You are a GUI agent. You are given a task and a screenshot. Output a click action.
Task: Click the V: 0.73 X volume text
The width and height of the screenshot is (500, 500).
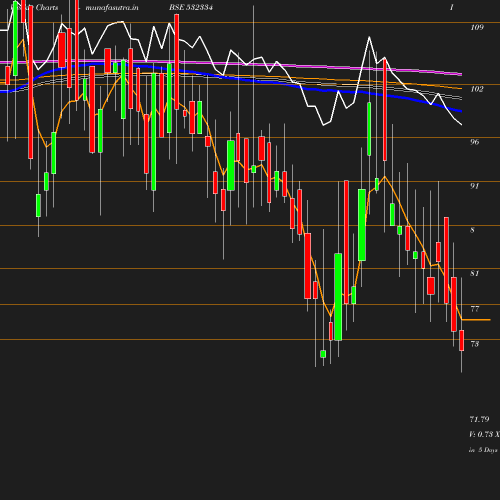click(x=484, y=434)
